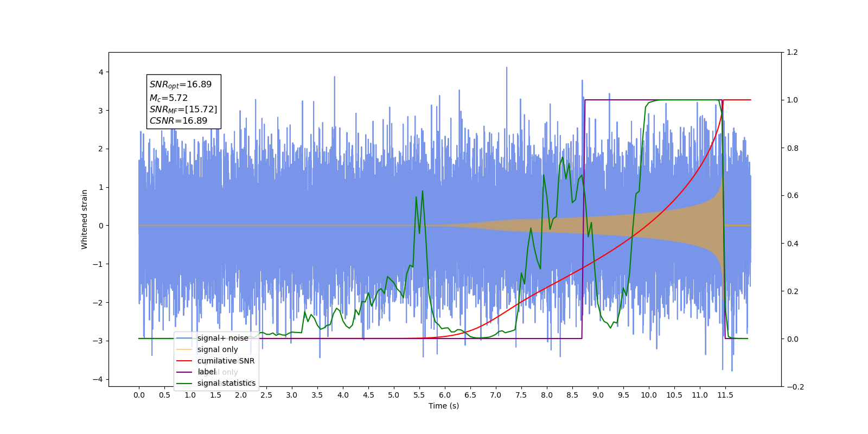Click the SNRopt=16.89 annotation text
This screenshot has width=868, height=434.
pos(181,85)
